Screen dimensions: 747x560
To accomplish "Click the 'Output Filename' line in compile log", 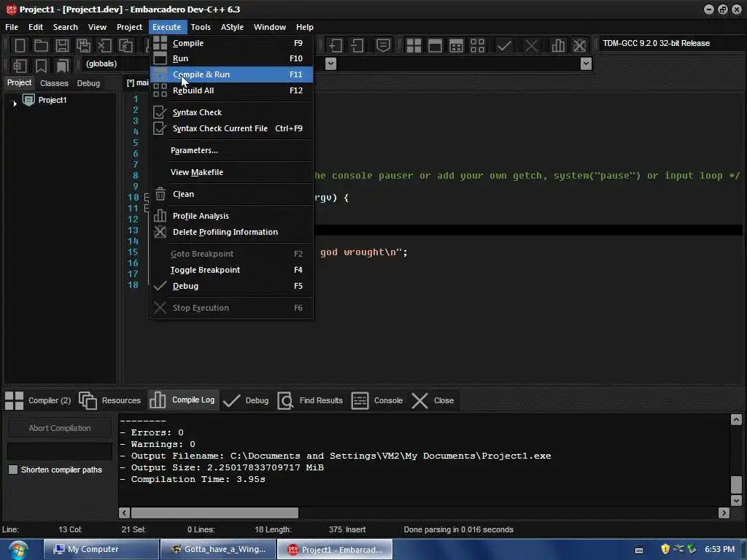I will (336, 456).
